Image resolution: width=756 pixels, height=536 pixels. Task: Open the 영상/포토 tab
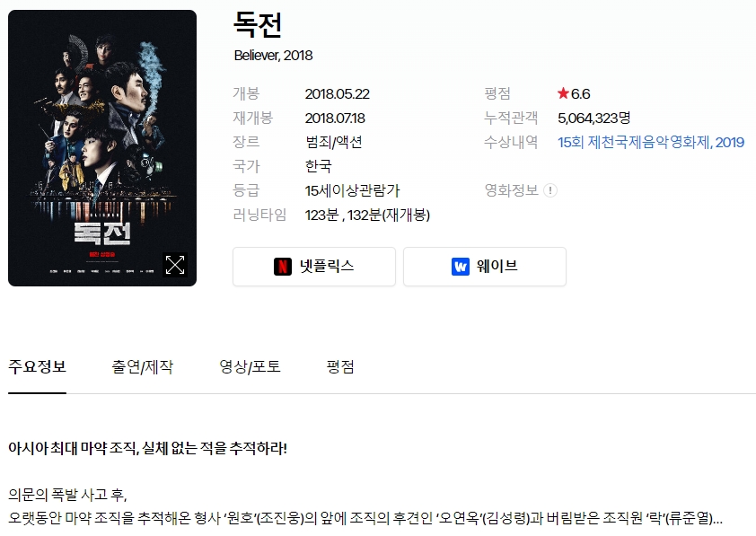(250, 367)
